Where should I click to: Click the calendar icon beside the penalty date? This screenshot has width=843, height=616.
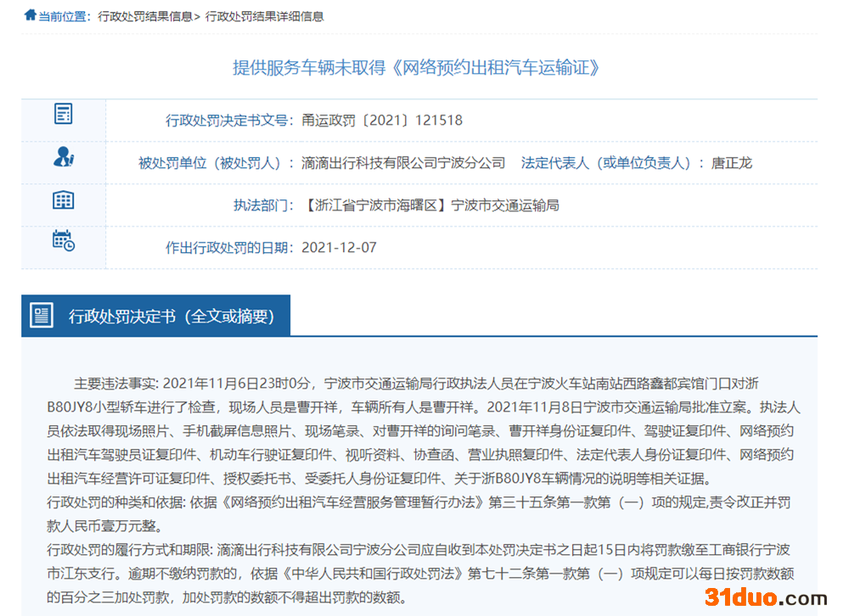(x=63, y=241)
